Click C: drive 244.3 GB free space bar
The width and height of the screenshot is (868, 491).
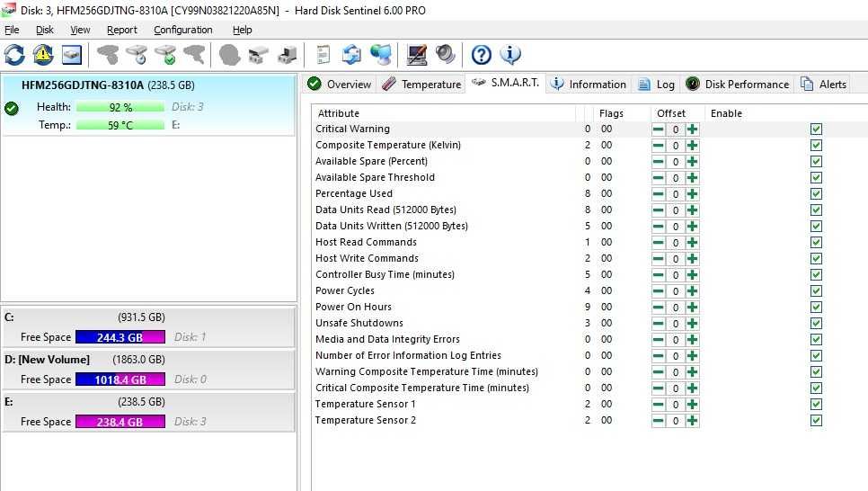point(120,337)
